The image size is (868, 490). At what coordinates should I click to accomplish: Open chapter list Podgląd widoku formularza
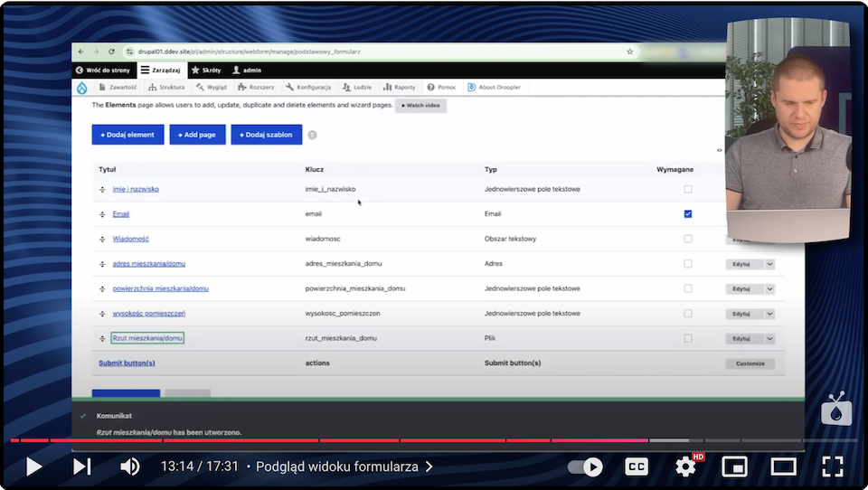(x=344, y=466)
